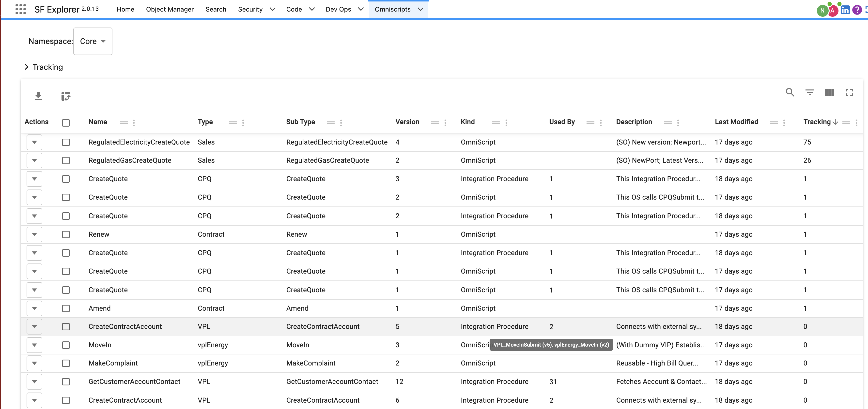Open the Search tab
868x409 pixels.
pos(216,9)
